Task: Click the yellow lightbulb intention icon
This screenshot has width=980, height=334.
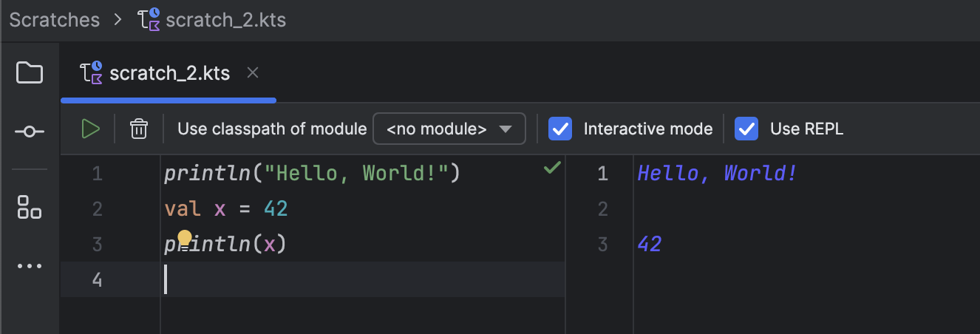Action: 185,238
